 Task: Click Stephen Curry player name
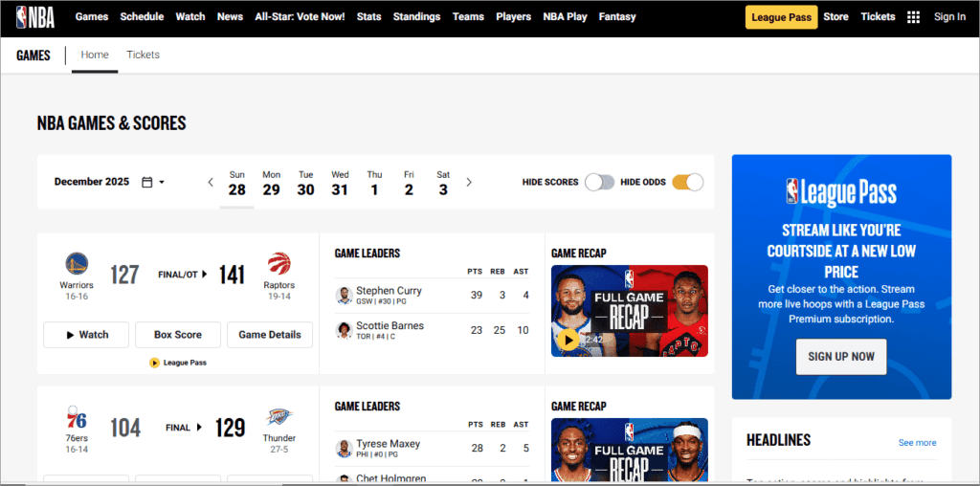click(x=389, y=291)
